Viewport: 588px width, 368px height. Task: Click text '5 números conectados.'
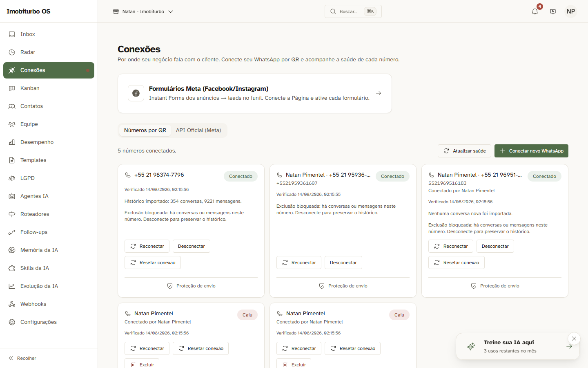click(147, 151)
